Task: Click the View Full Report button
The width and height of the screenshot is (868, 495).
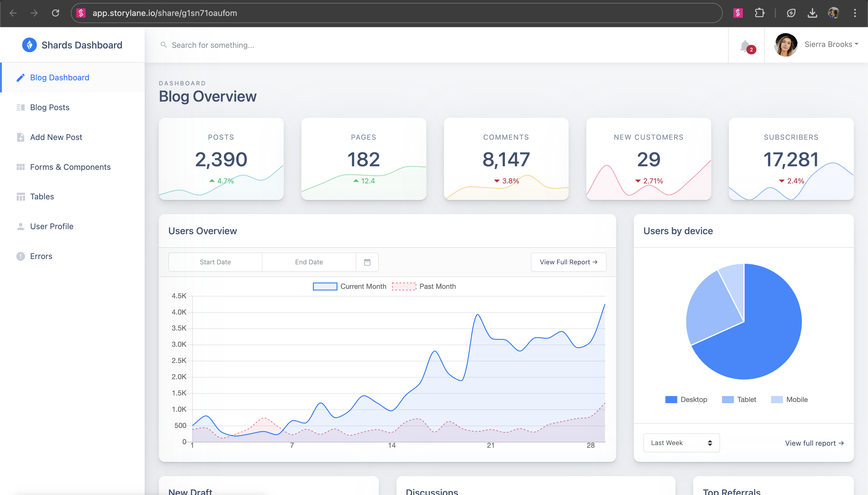Action: click(568, 262)
